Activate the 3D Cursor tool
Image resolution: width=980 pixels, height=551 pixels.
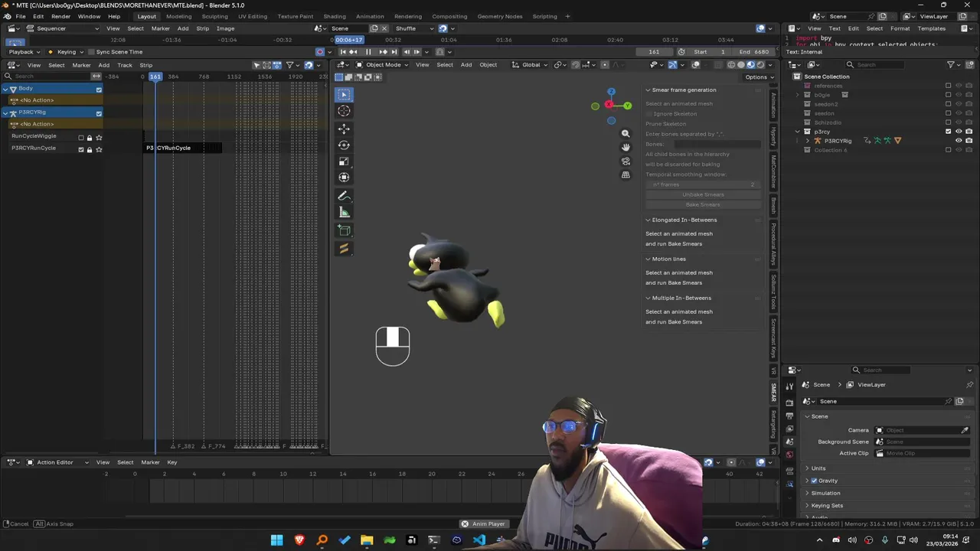click(344, 111)
